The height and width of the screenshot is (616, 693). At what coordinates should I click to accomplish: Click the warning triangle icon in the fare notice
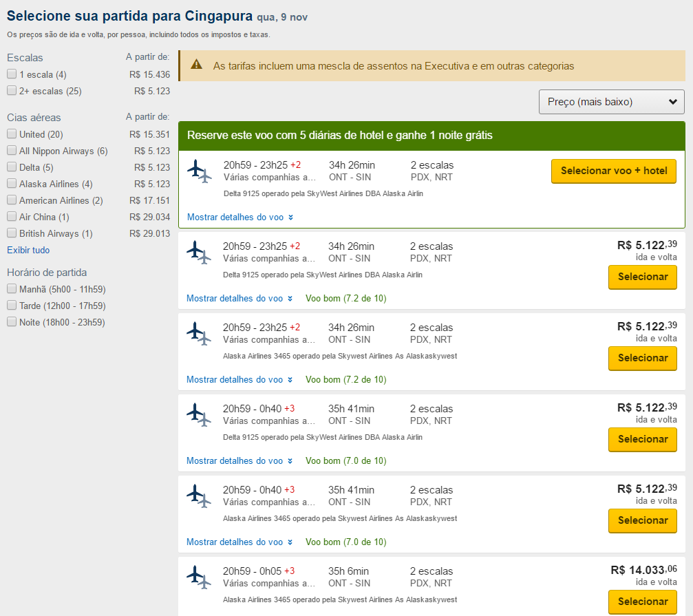point(197,65)
